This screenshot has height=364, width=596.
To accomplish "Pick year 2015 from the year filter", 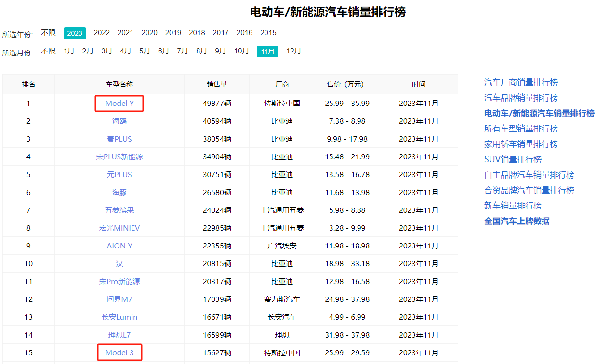I will point(268,33).
